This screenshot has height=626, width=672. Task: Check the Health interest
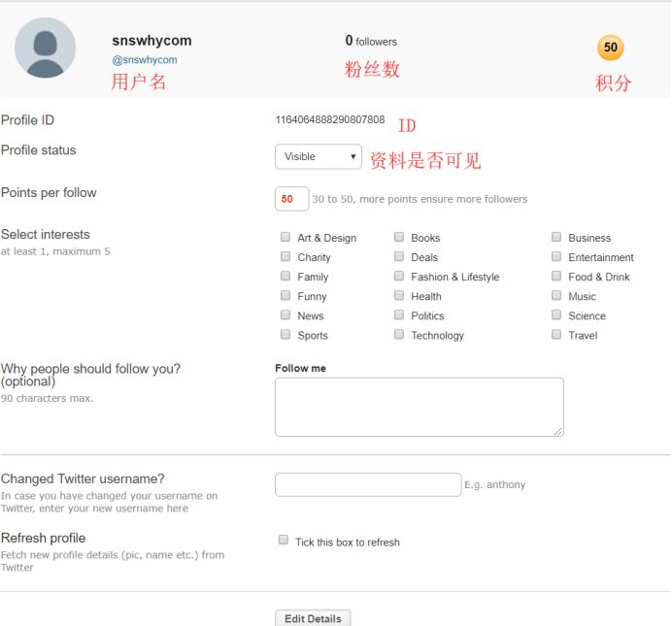pos(399,295)
